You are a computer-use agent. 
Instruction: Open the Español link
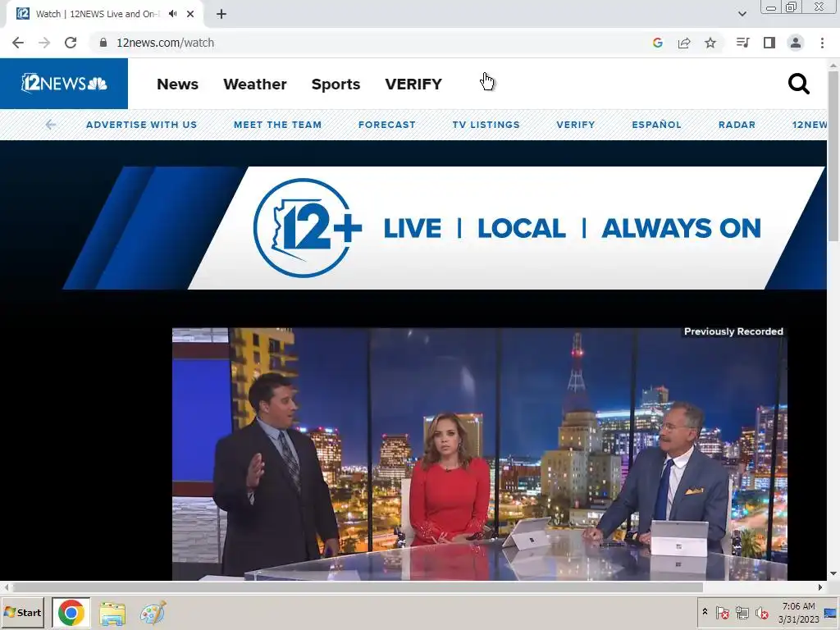656,125
